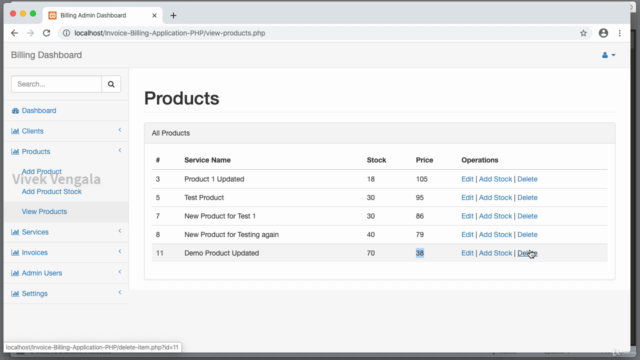
Task: Open Add Product in sidebar
Action: click(x=42, y=171)
